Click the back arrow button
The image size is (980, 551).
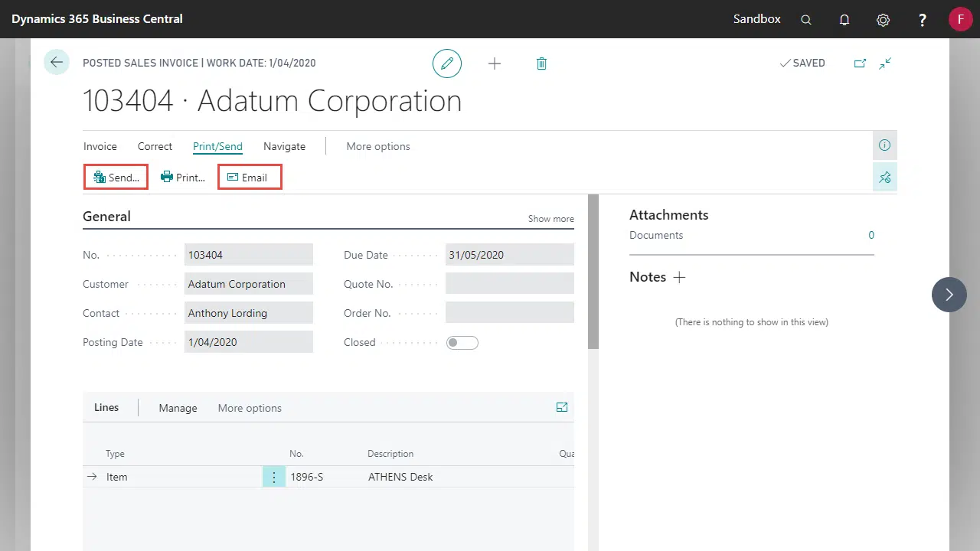point(57,63)
